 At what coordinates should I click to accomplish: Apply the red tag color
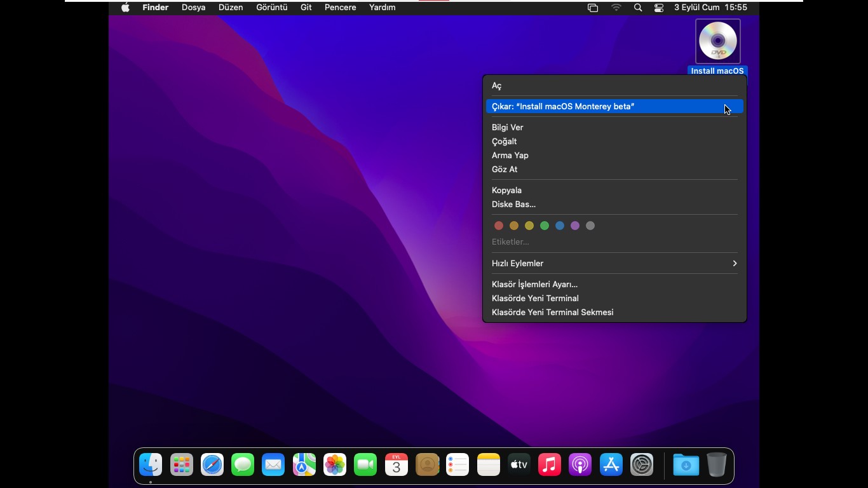(x=499, y=226)
